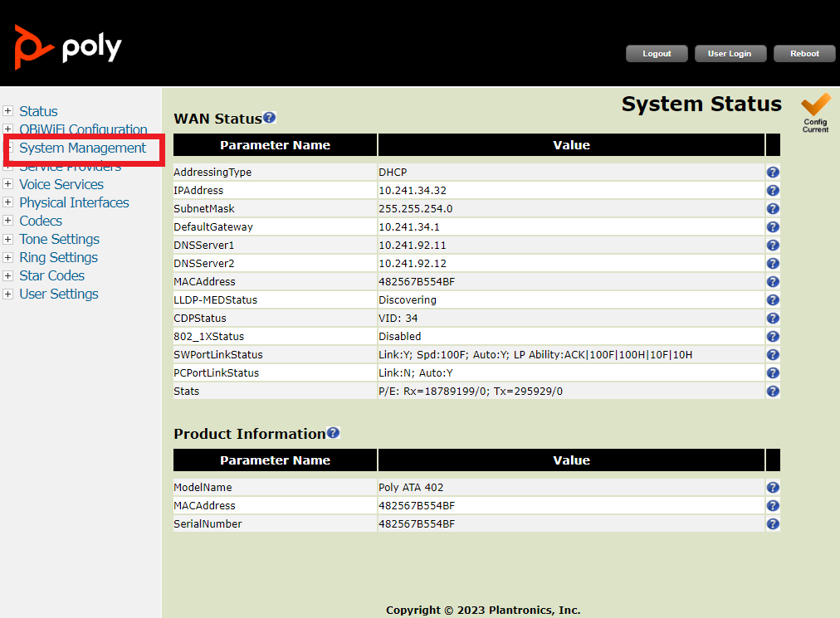Select the Discovering status value

pyautogui.click(x=408, y=300)
